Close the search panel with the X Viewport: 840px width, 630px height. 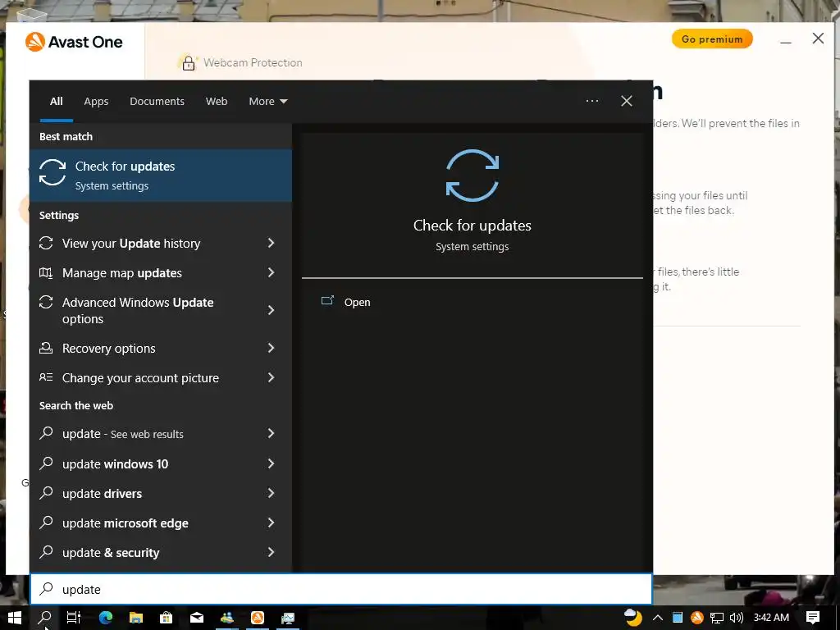coord(626,101)
